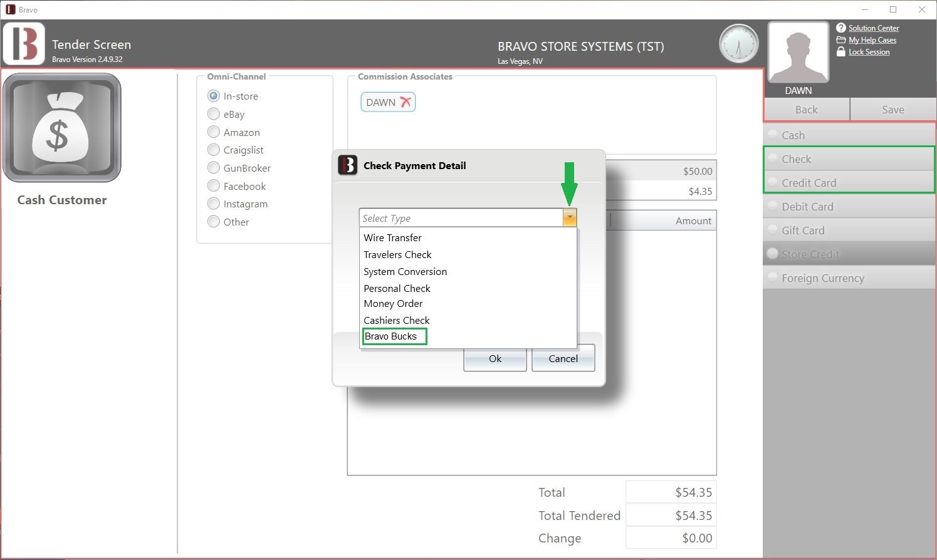Select the Foreign Currency tender option
Viewport: 937px width, 560px height.
point(849,277)
